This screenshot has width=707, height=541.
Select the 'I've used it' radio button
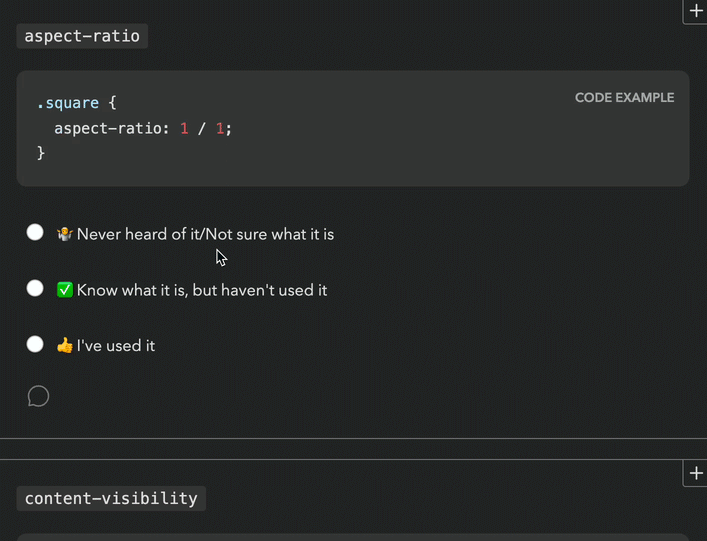click(35, 345)
